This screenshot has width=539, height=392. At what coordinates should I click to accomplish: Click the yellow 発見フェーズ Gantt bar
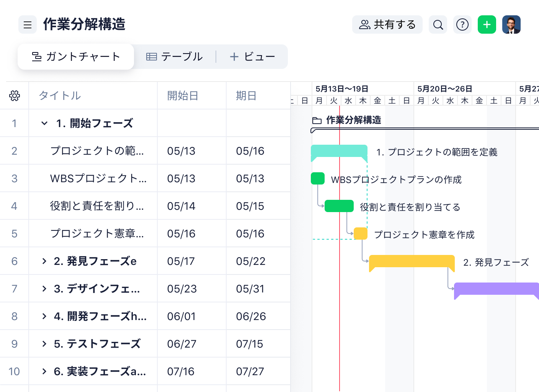412,263
